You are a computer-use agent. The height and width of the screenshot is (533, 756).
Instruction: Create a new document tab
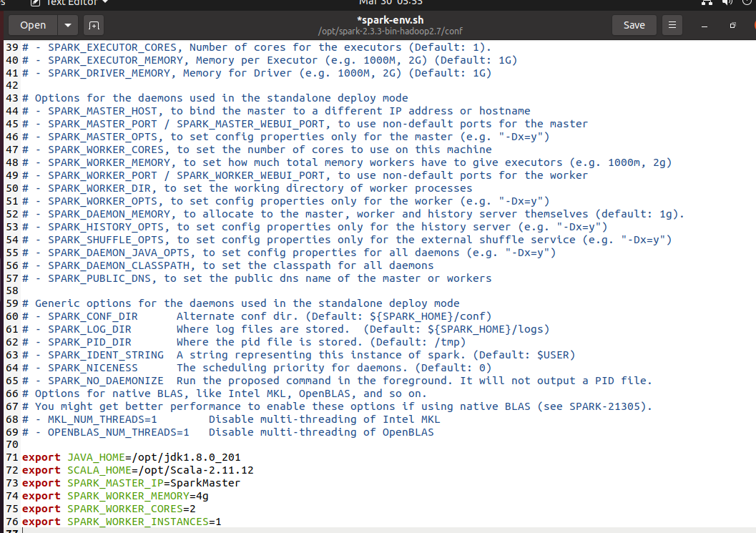94,24
